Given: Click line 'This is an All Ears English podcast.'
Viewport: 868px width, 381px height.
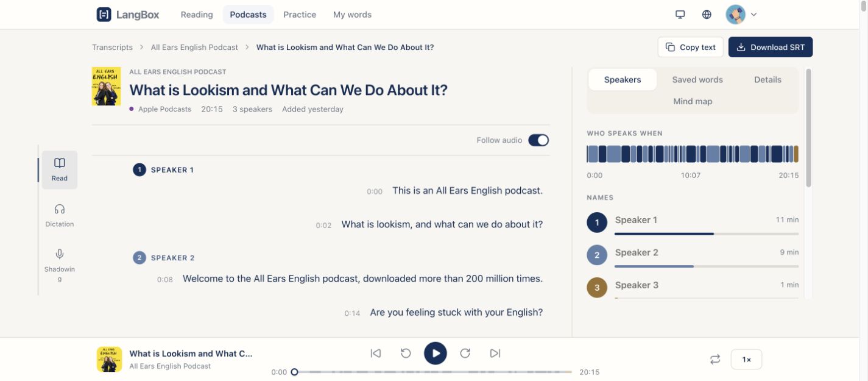Looking at the screenshot, I should (467, 191).
